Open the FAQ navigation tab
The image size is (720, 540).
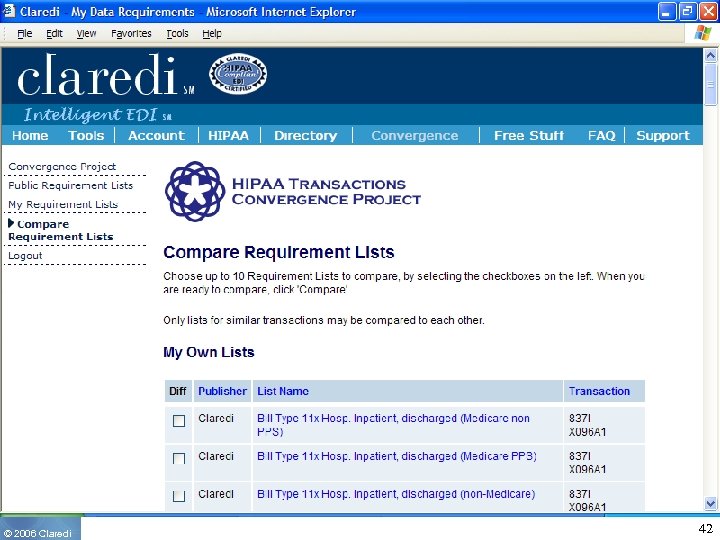coord(602,135)
